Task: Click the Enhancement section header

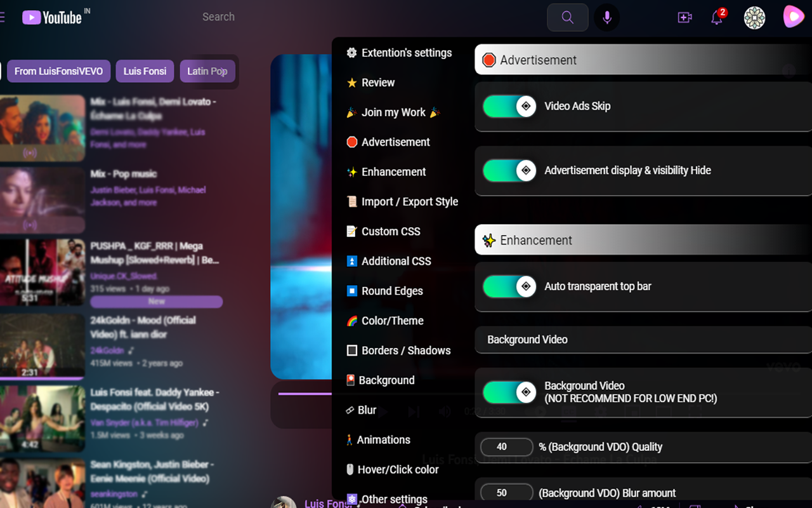Action: (643, 240)
